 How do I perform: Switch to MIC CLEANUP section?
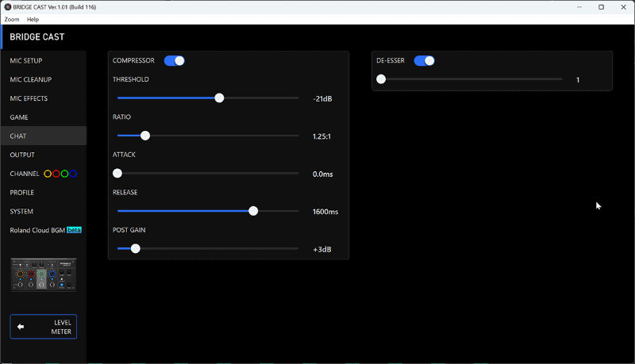pos(44,79)
